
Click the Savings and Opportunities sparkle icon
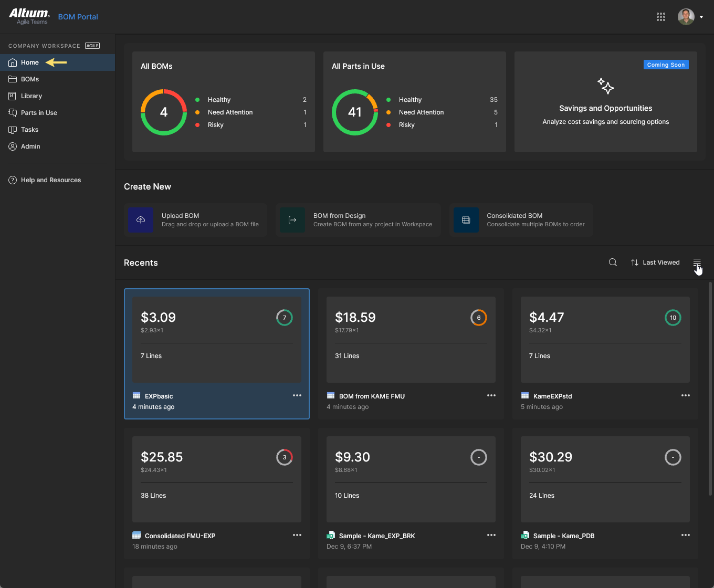point(605,86)
